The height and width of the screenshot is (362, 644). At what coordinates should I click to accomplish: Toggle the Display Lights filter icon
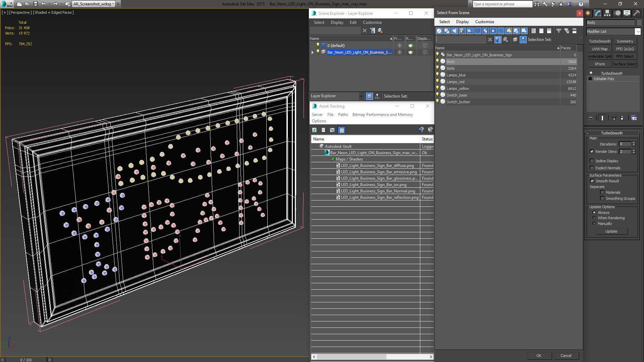[x=454, y=31]
